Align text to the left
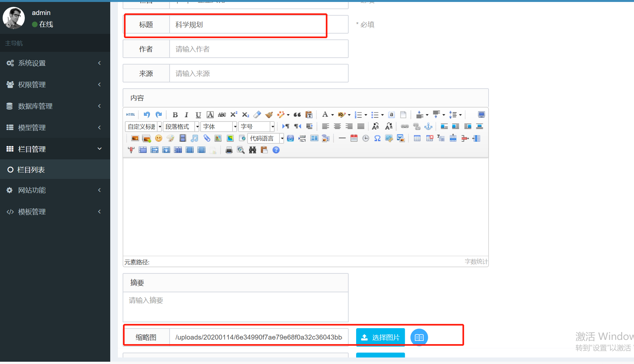Image resolution: width=634 pixels, height=364 pixels. pos(325,126)
